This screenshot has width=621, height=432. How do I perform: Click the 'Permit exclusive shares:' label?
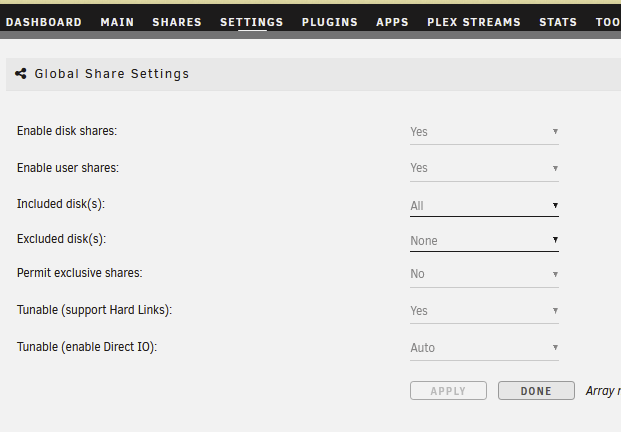(80, 273)
